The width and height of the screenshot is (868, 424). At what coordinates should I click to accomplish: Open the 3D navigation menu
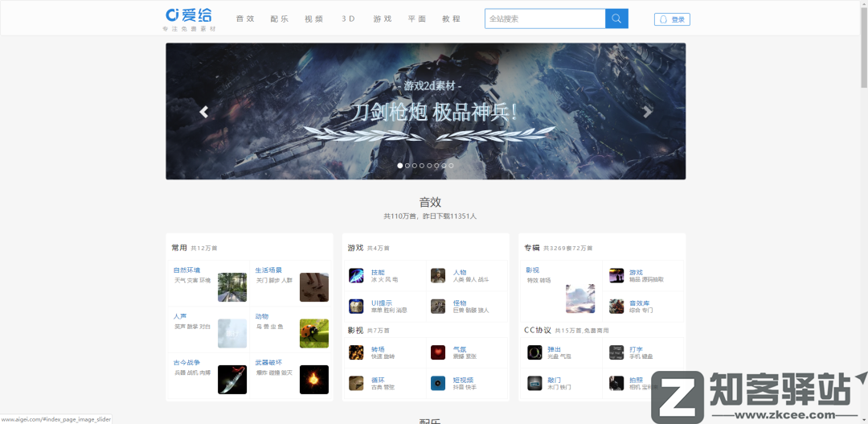click(x=348, y=19)
